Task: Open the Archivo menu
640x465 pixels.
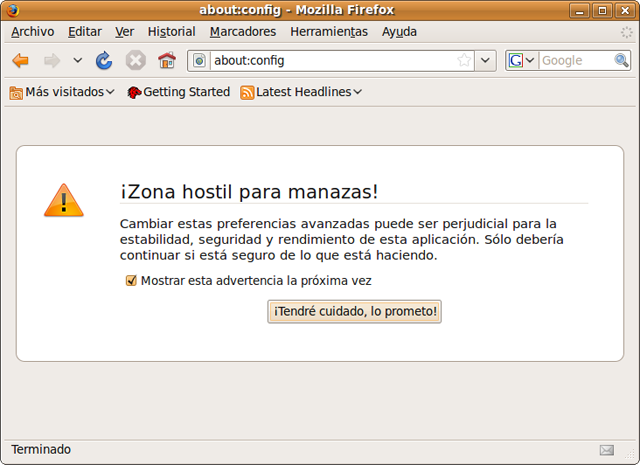Action: click(32, 32)
